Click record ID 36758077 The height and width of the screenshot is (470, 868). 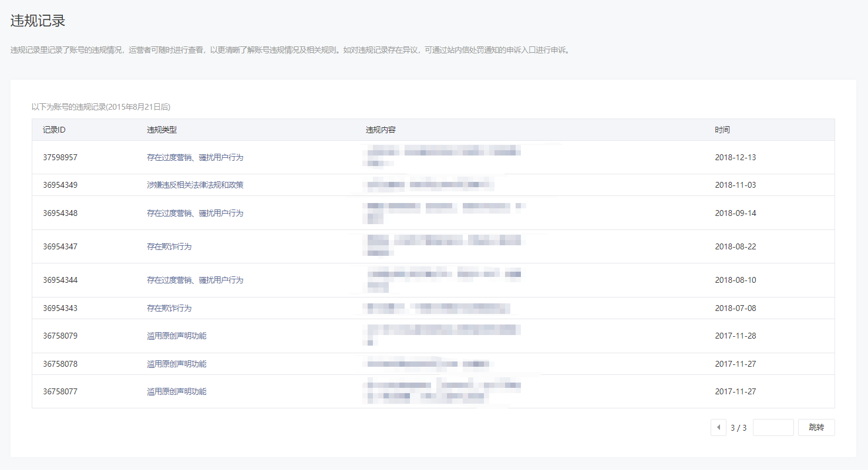tap(60, 391)
